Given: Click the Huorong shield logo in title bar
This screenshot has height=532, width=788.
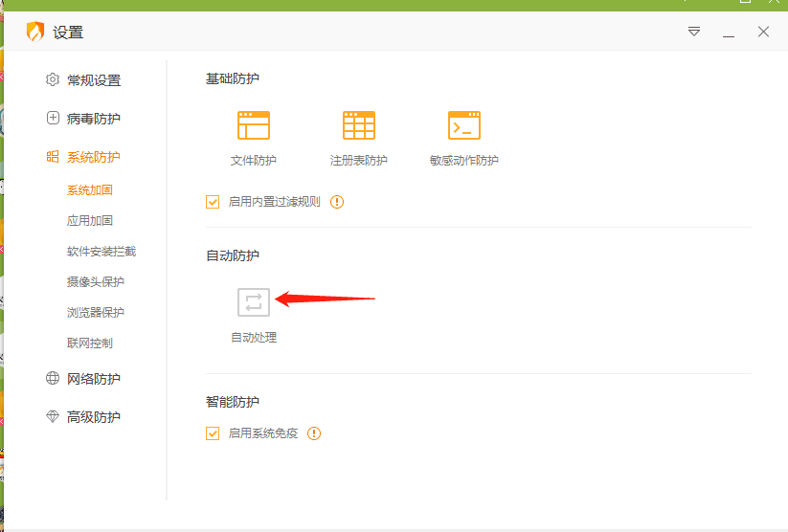Looking at the screenshot, I should (x=35, y=32).
